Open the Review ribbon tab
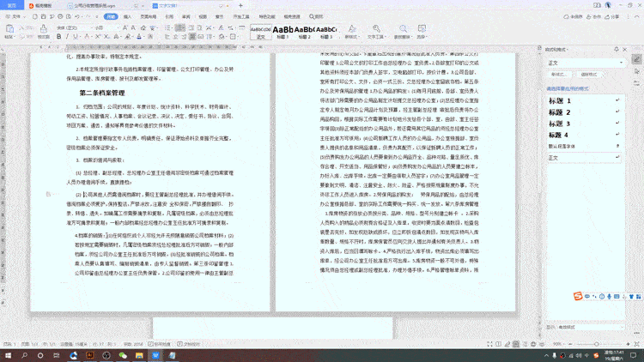 coord(186,17)
